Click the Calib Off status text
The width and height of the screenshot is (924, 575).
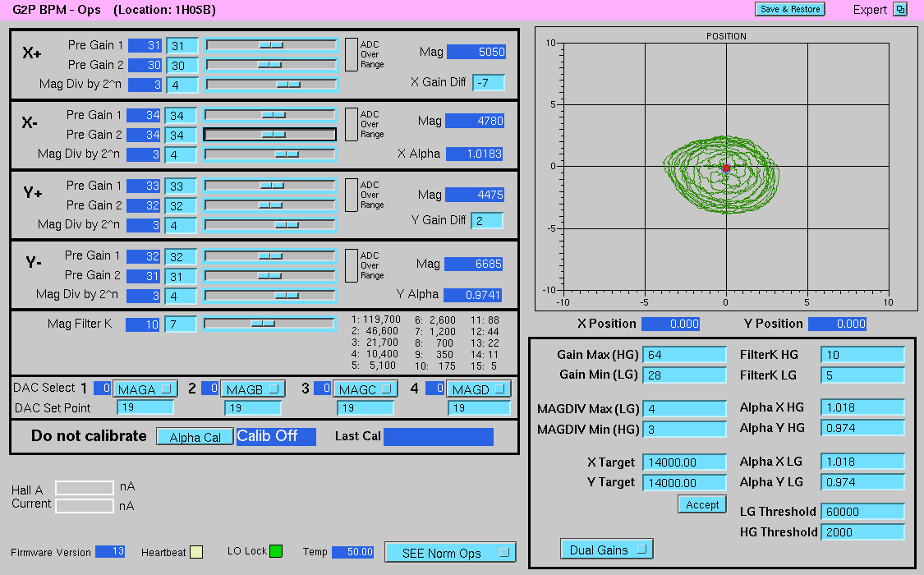click(276, 436)
